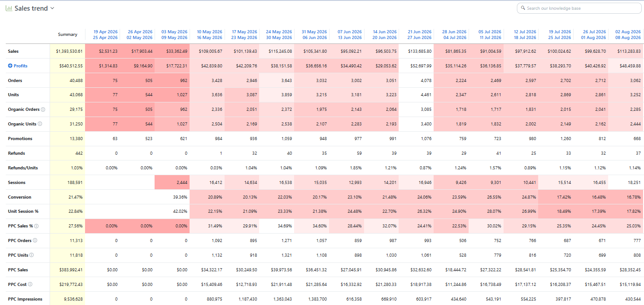Select the 19 Apr 2026 week column header
Viewport: 644px width, 305px height.
tap(105, 35)
